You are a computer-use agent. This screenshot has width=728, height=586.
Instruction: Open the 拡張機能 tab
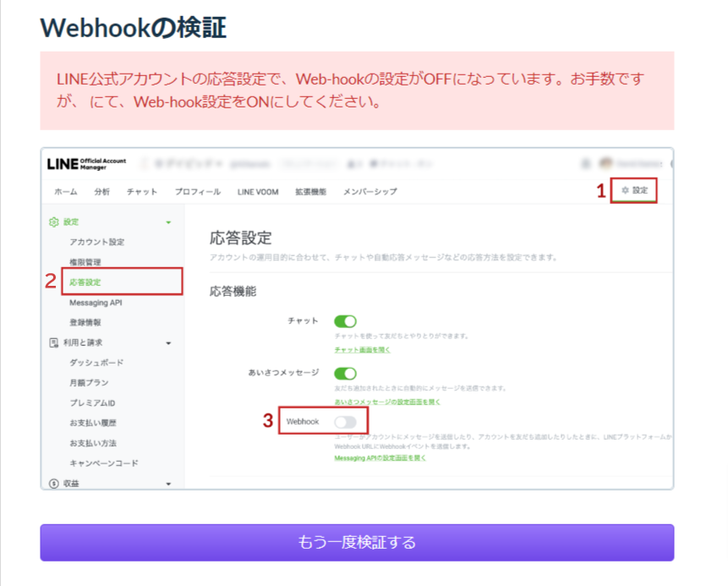point(310,192)
